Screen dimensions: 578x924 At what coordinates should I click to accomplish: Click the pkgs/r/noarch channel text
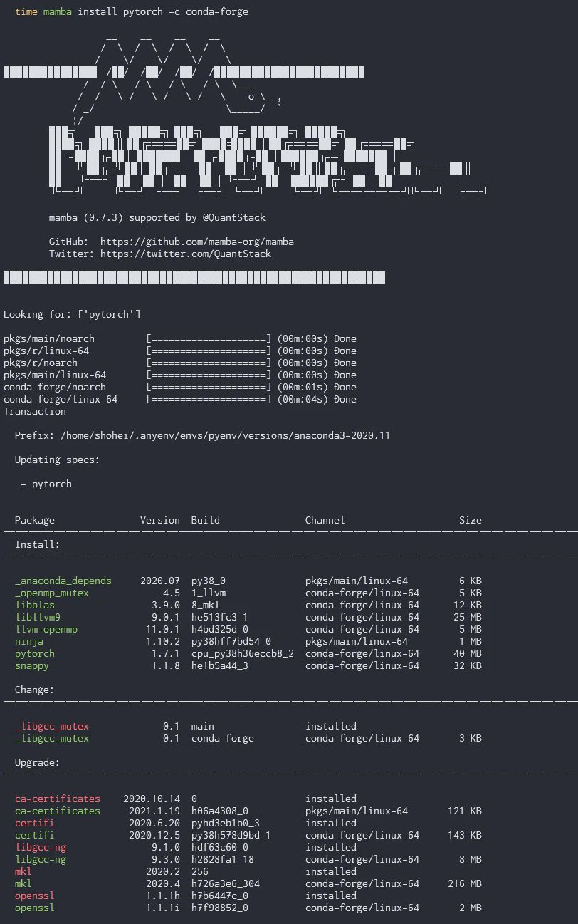coord(41,363)
